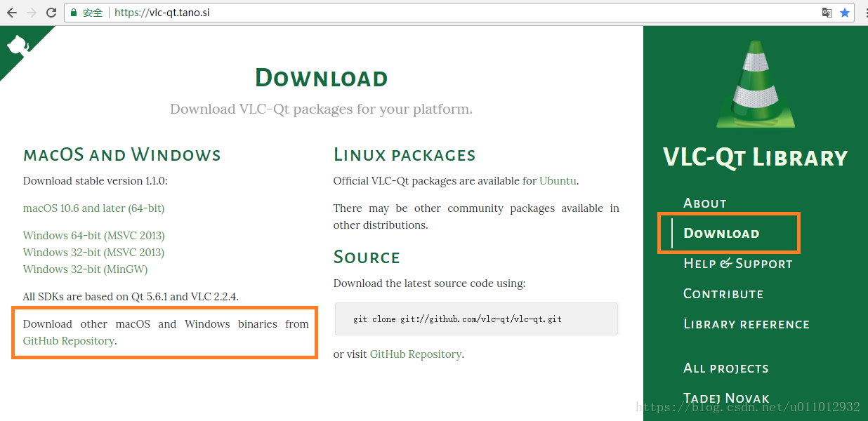Click the 'There may be other community packages' paragraph

tap(476, 217)
